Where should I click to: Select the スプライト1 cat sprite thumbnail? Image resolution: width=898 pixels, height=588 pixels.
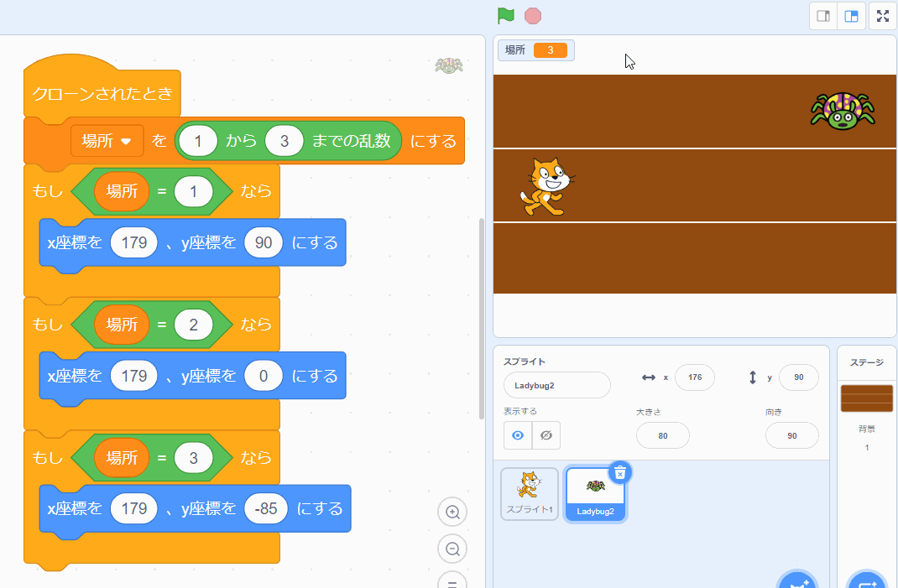pos(530,493)
